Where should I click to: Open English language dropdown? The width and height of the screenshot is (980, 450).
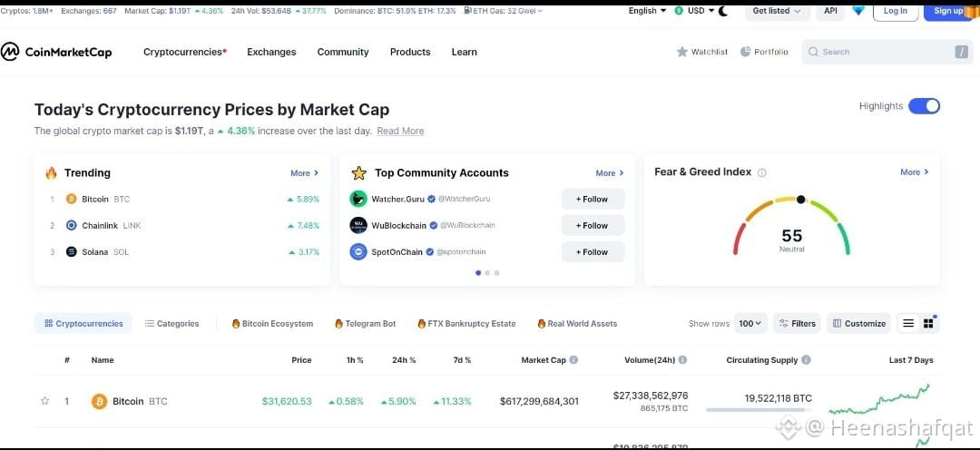648,11
